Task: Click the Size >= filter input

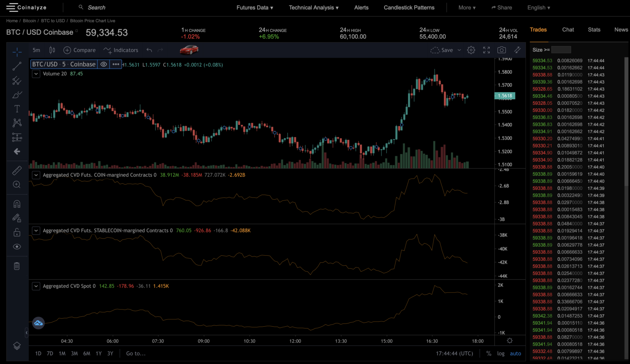Action: click(561, 50)
